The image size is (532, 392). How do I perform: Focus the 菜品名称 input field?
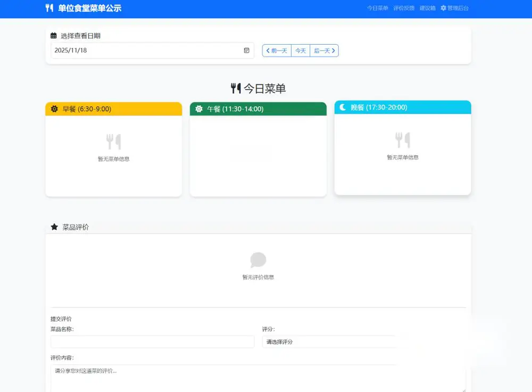tap(152, 342)
